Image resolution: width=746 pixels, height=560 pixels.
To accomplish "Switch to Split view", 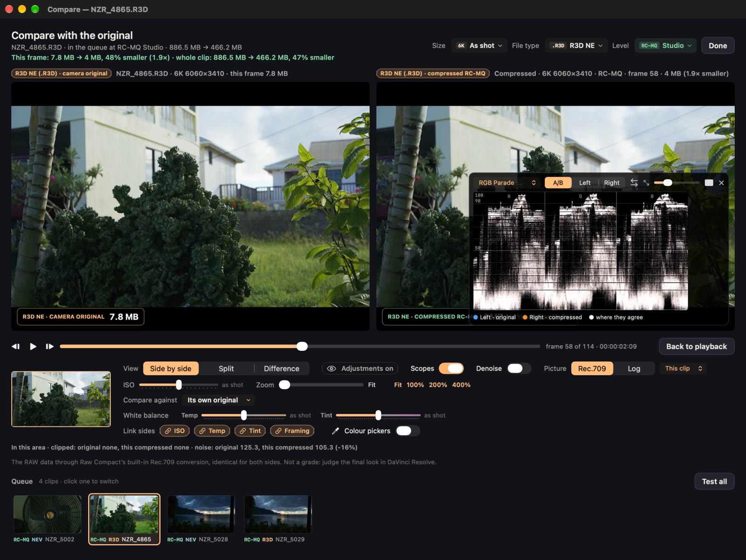I will [x=226, y=369].
